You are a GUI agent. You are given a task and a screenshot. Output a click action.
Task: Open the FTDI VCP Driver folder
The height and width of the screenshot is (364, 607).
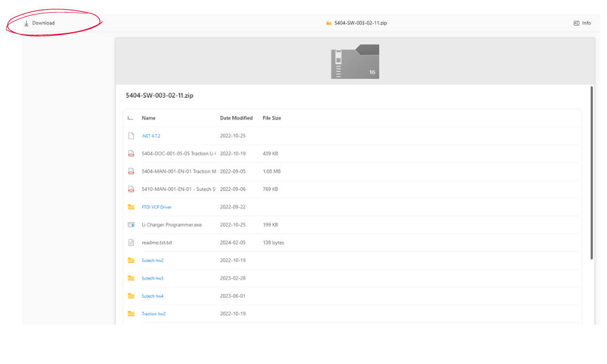157,207
